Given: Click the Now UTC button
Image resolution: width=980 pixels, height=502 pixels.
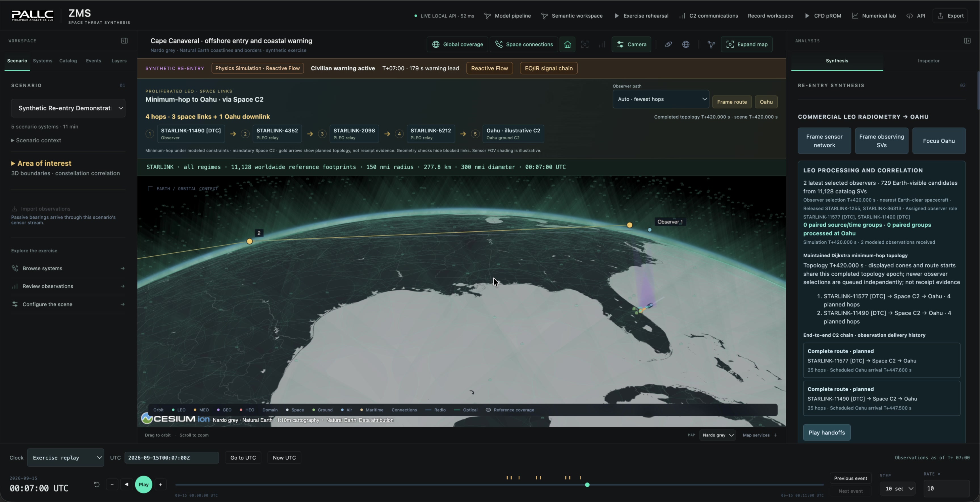Looking at the screenshot, I should click(284, 458).
